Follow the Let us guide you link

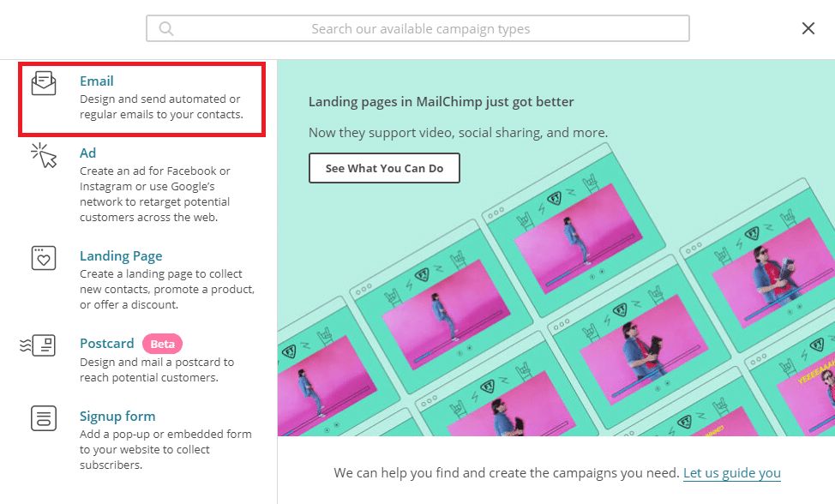(x=731, y=472)
